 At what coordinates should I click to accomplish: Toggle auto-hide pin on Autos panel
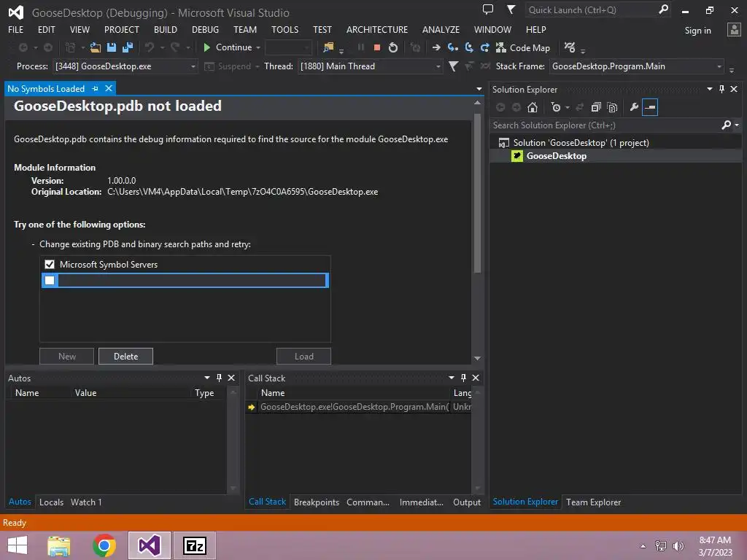219,378
